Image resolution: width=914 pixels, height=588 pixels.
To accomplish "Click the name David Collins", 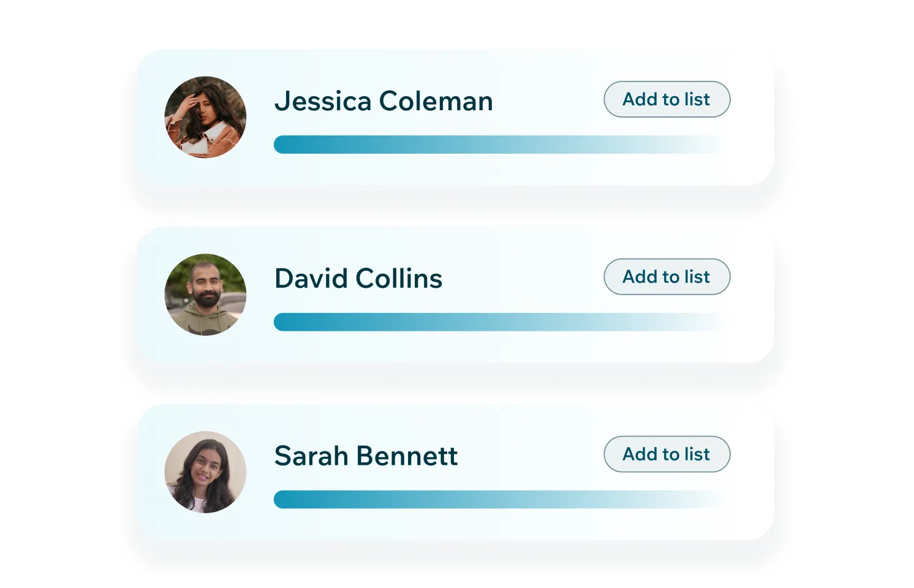I will coord(358,278).
